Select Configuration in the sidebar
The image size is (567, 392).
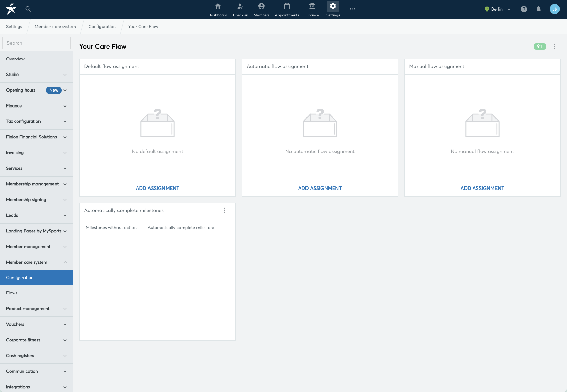pos(36,278)
